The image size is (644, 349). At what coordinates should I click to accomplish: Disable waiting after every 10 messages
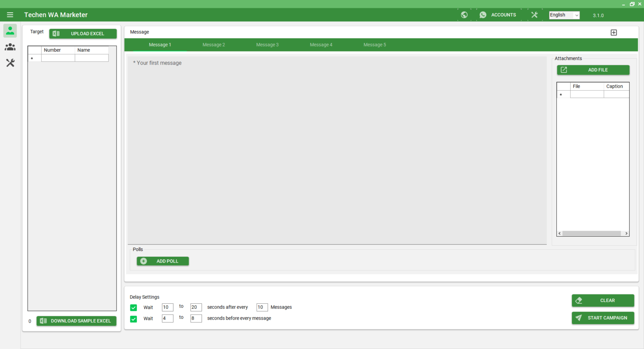point(133,307)
